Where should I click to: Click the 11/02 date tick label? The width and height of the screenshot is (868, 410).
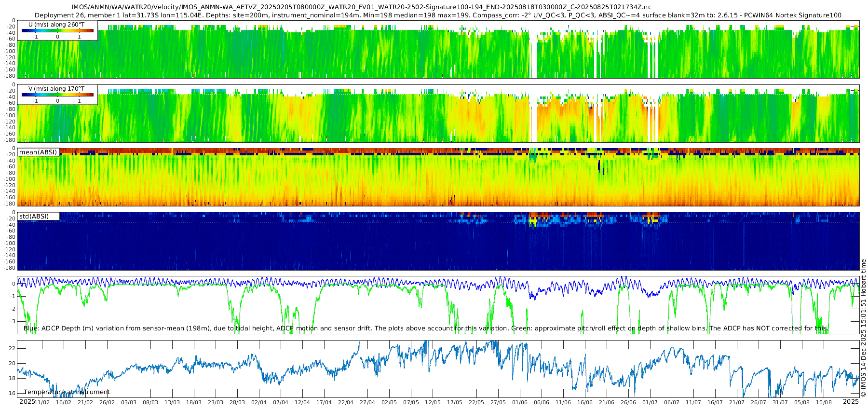(42, 402)
